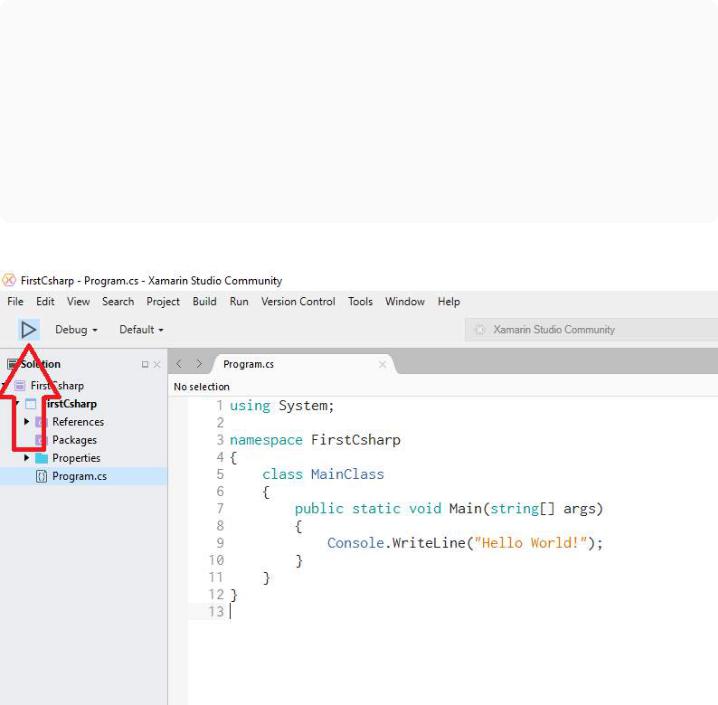Image resolution: width=718 pixels, height=705 pixels.
Task: Open the Window menu
Action: click(405, 302)
